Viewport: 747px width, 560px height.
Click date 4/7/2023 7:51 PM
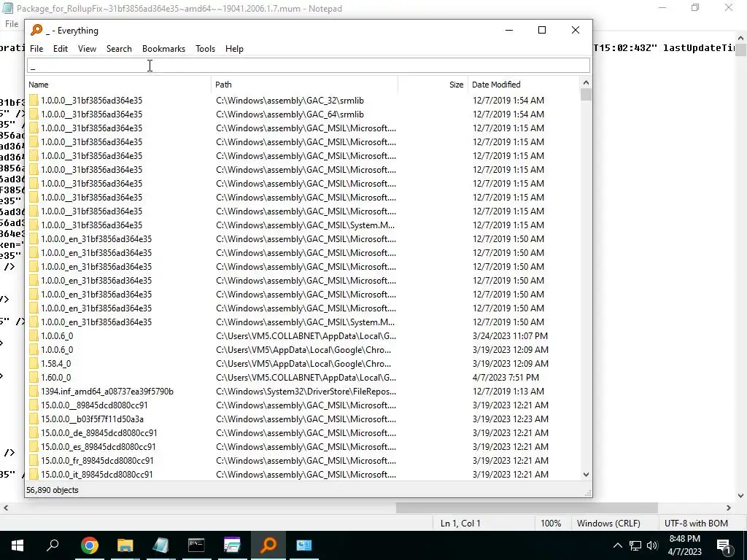[x=506, y=378]
